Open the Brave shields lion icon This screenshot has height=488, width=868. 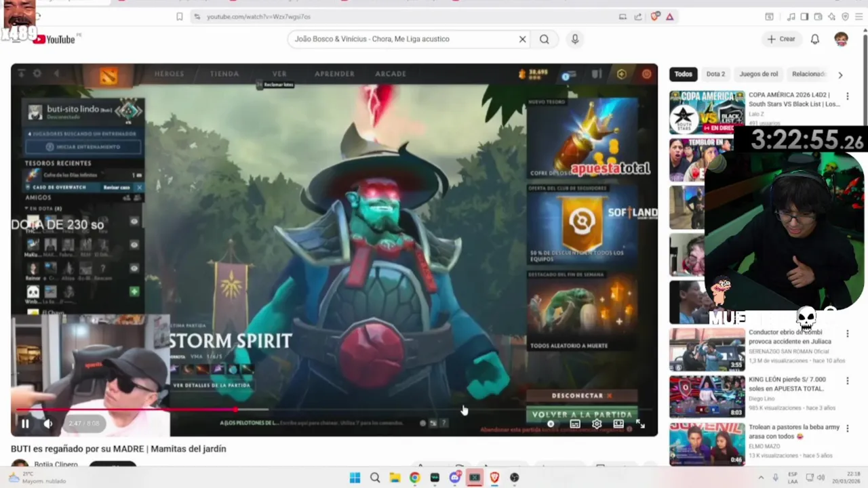654,16
